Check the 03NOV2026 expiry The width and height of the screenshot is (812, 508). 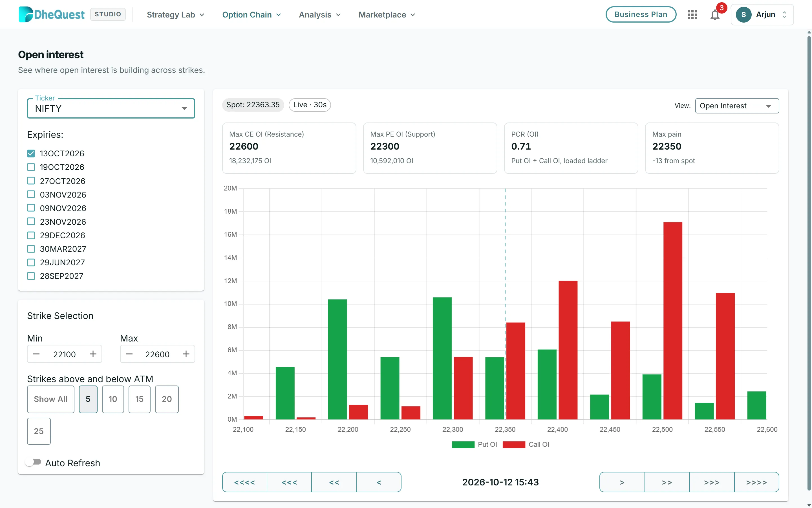[x=31, y=194]
